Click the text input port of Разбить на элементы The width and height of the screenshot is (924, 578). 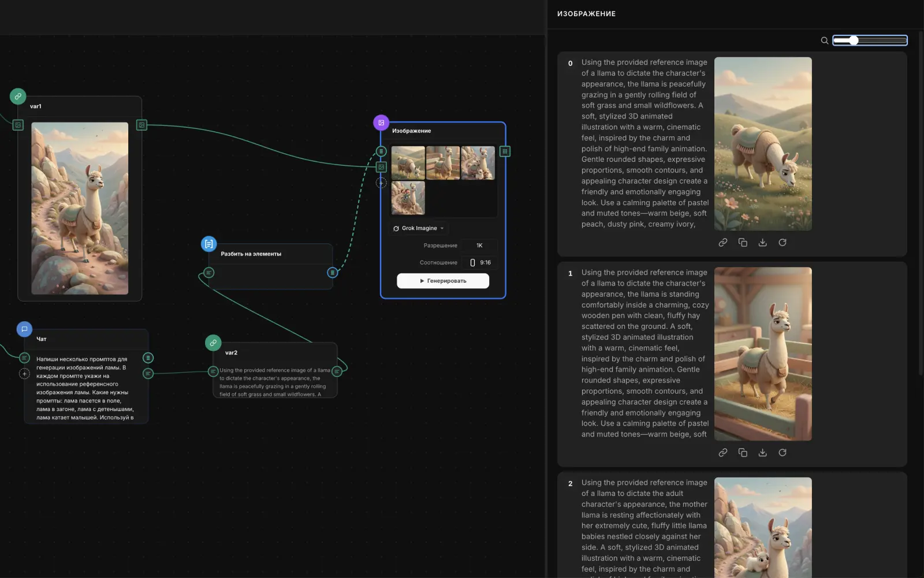pyautogui.click(x=209, y=273)
